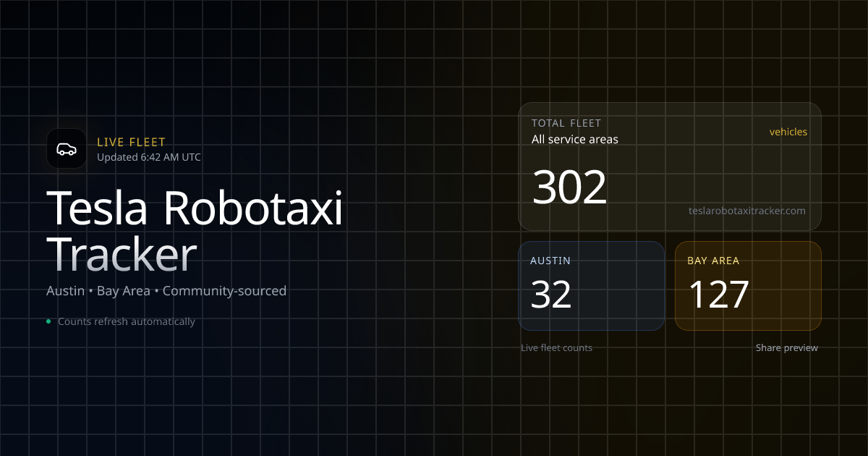Click the BAY AREA card heading

(x=712, y=261)
